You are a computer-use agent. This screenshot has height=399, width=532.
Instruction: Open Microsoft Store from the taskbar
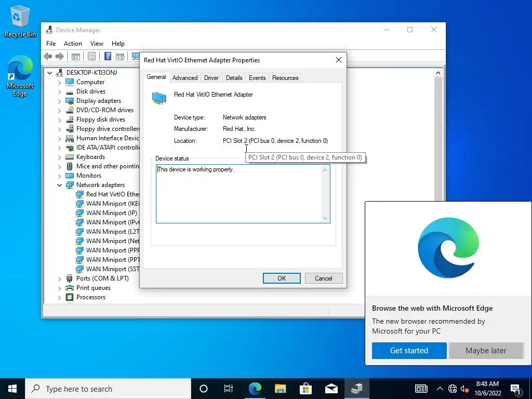pyautogui.click(x=305, y=389)
